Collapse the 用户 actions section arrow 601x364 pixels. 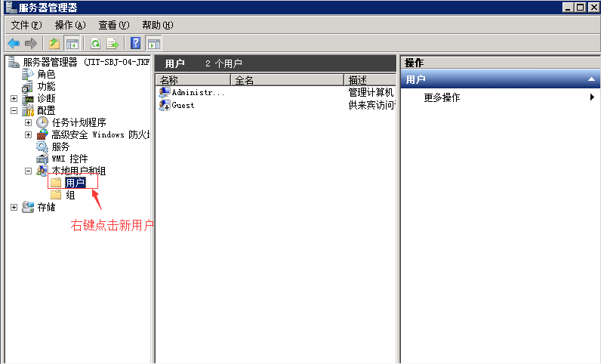pyautogui.click(x=591, y=79)
